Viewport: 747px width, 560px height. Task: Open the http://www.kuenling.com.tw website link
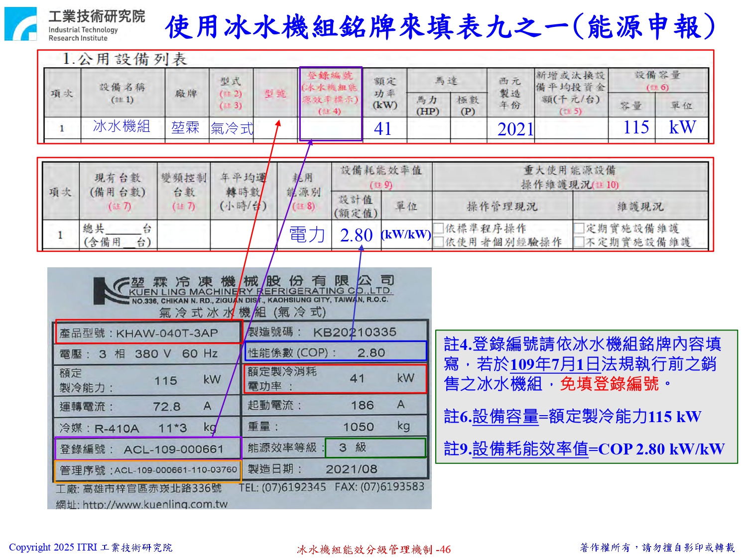tap(155, 504)
